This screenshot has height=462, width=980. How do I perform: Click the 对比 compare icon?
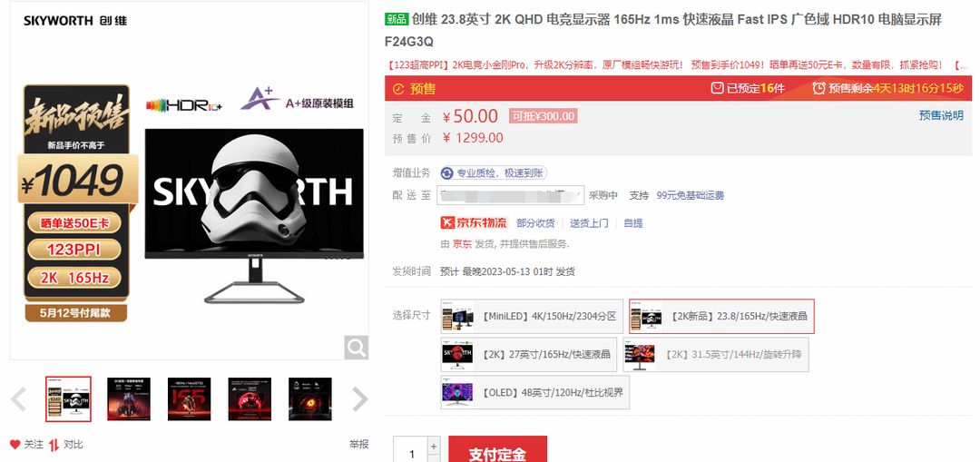(x=54, y=445)
